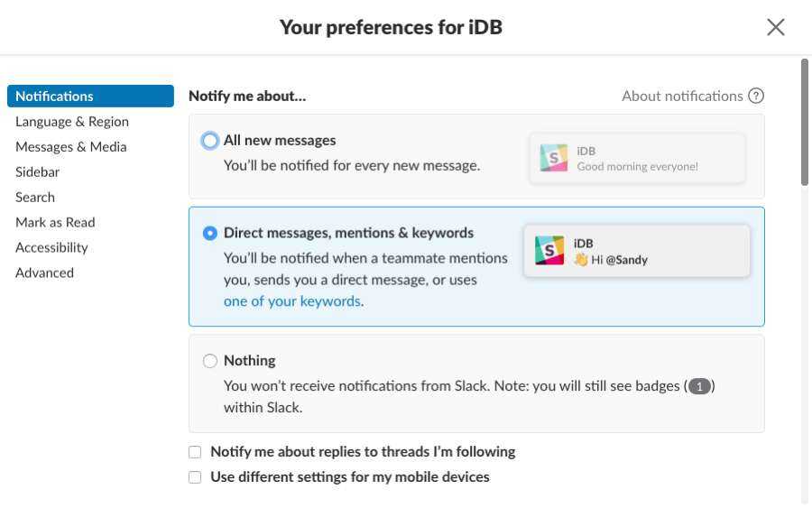Open Language & Region settings
Screen dimensions: 812x508
point(72,122)
